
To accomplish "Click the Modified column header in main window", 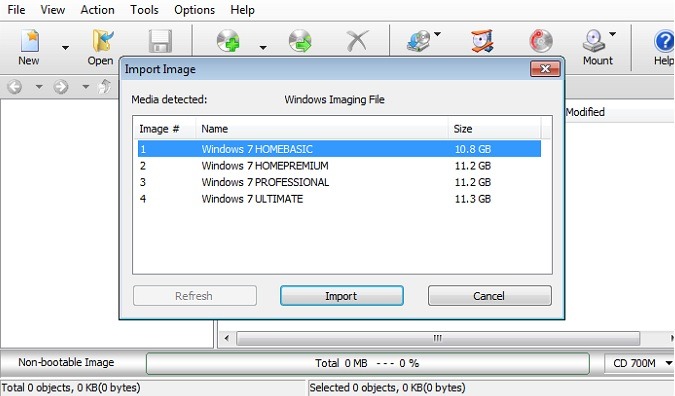I will [x=585, y=112].
